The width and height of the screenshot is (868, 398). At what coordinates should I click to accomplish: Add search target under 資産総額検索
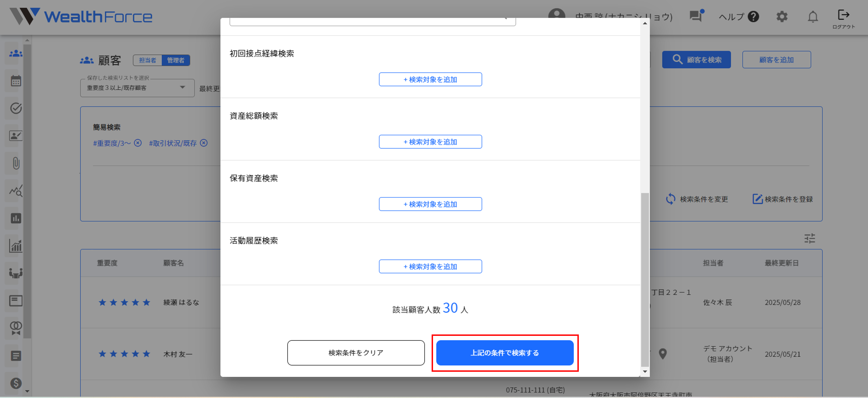tap(430, 142)
